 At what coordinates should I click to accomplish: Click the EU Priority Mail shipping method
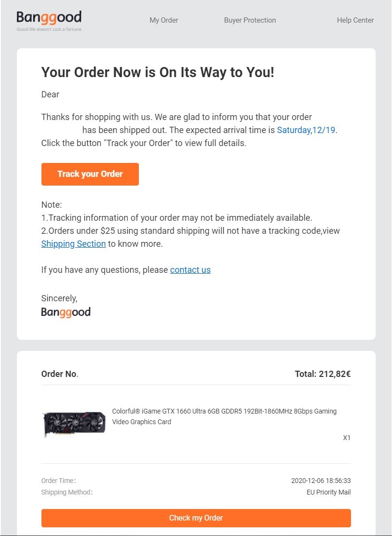point(328,493)
